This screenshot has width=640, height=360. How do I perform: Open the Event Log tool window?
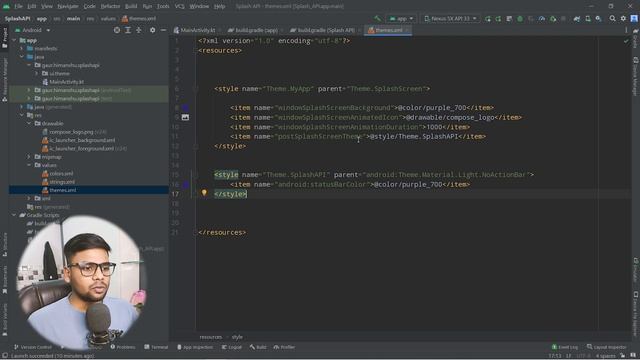pyautogui.click(x=564, y=347)
